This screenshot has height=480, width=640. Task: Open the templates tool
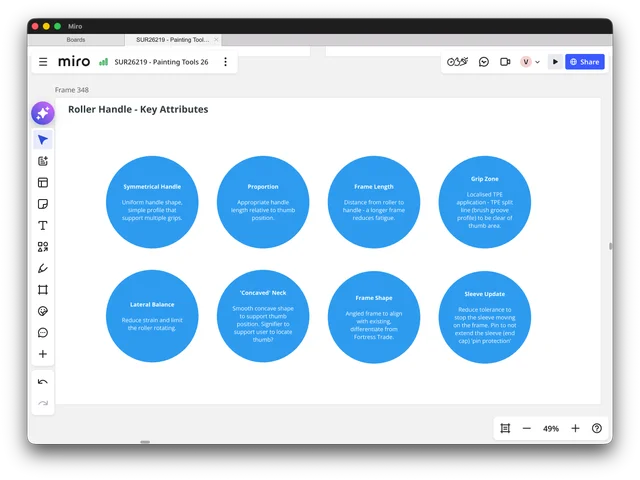tap(43, 182)
